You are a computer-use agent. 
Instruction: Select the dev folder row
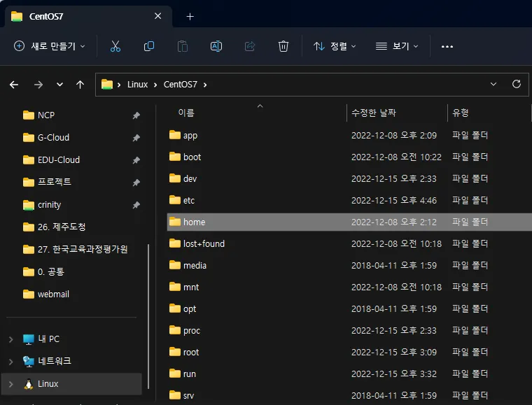349,178
